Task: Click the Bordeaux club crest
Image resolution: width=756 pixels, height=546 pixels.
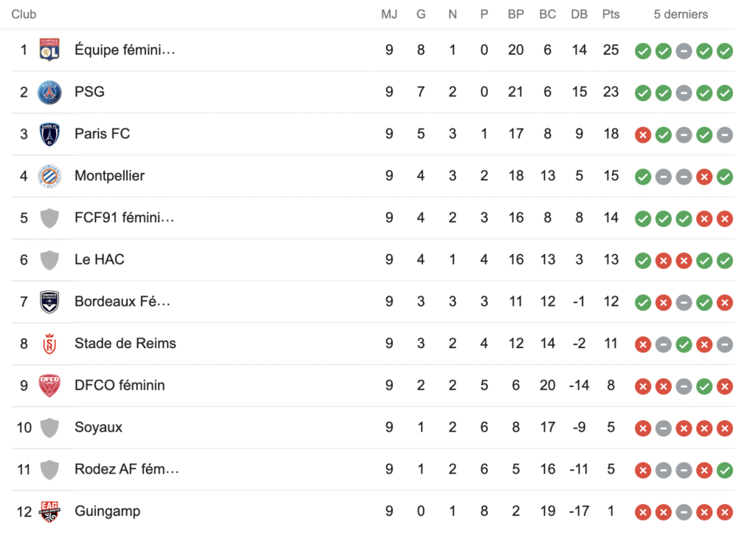Action: tap(49, 302)
